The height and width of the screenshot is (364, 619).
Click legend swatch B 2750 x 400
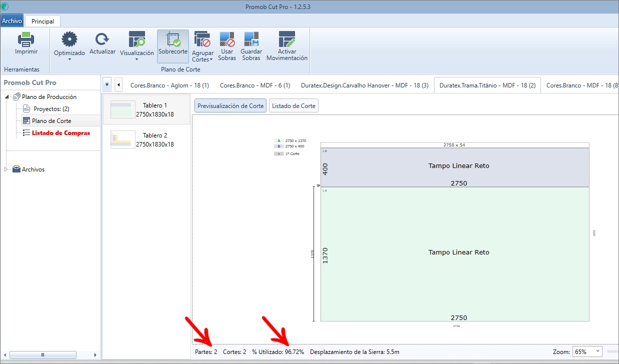pos(278,146)
